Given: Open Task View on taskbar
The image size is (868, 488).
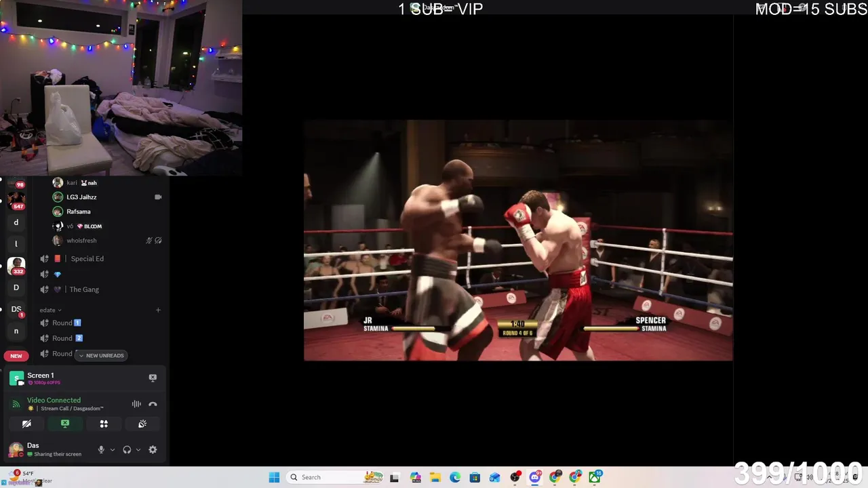Looking at the screenshot, I should (x=395, y=477).
